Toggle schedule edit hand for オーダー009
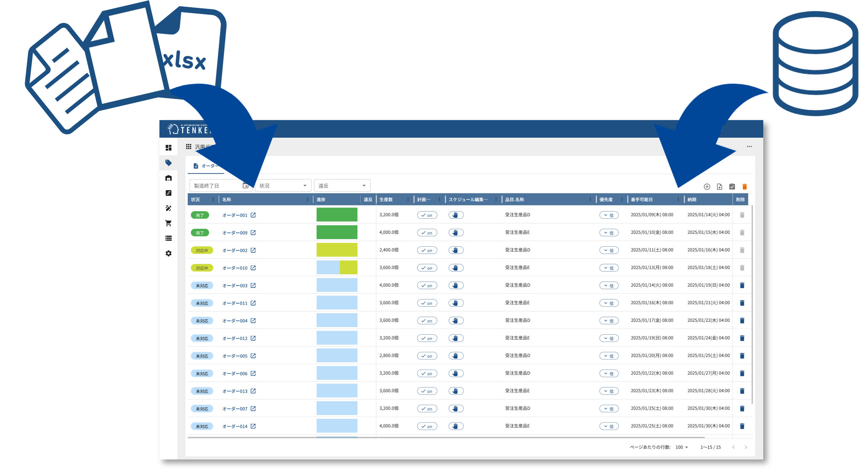 pos(456,233)
